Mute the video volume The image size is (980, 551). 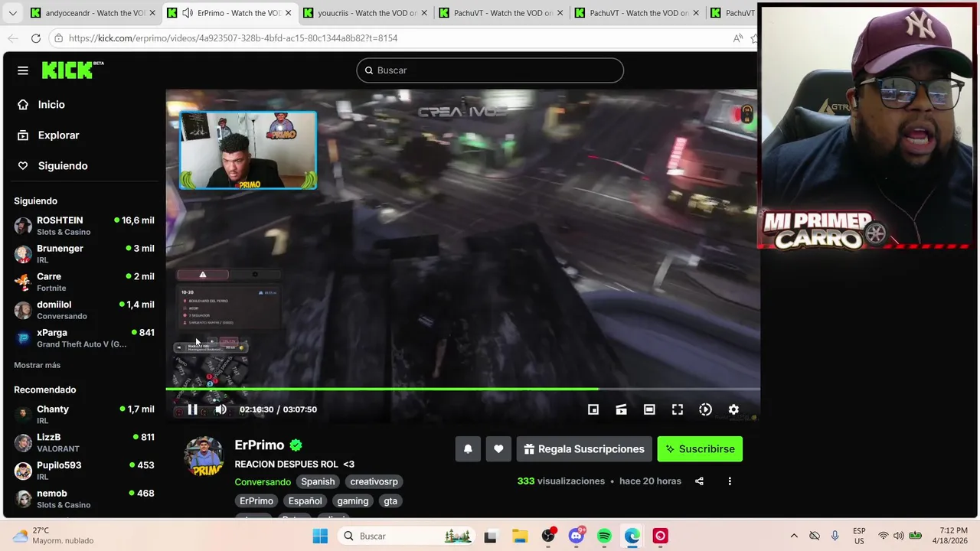pyautogui.click(x=220, y=409)
